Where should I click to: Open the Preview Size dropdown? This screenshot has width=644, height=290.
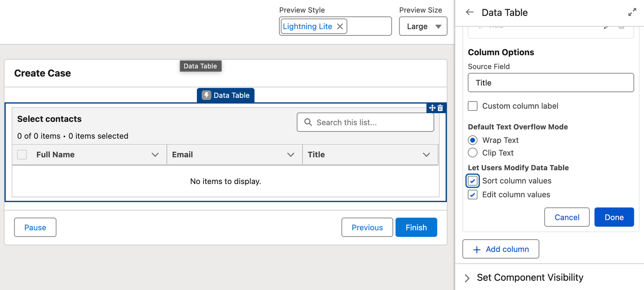423,26
